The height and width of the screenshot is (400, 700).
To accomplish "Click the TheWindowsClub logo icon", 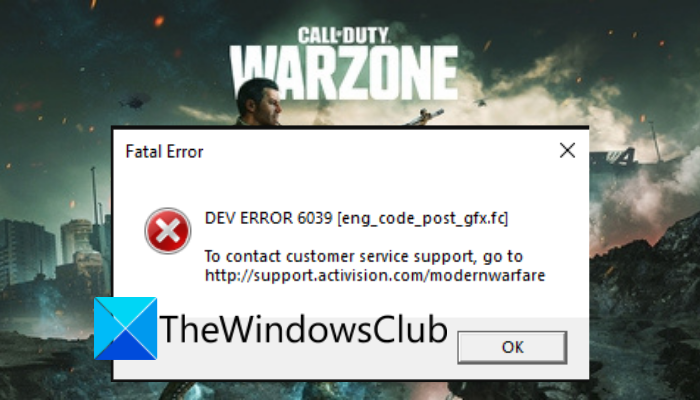I will click(125, 328).
